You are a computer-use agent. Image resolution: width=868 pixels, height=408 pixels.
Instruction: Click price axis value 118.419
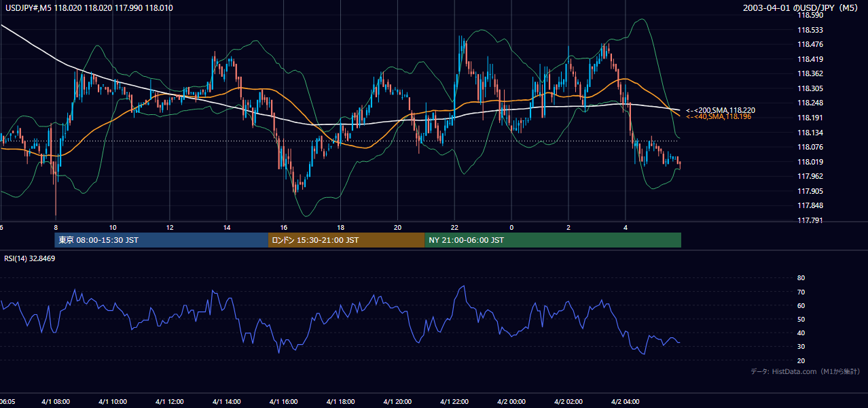[x=810, y=59]
